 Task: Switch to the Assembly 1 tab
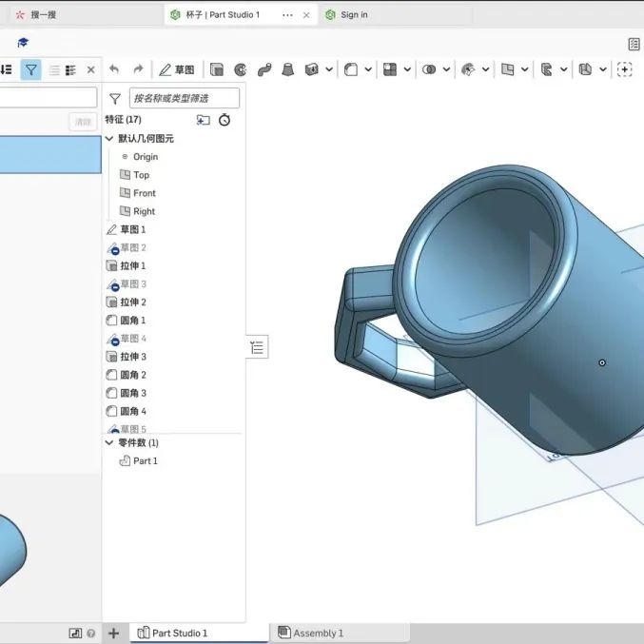click(318, 633)
